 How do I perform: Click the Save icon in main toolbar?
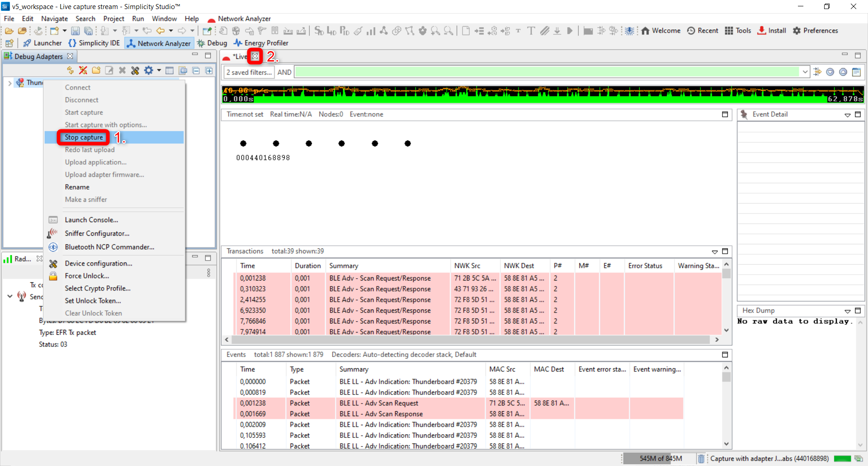75,31
